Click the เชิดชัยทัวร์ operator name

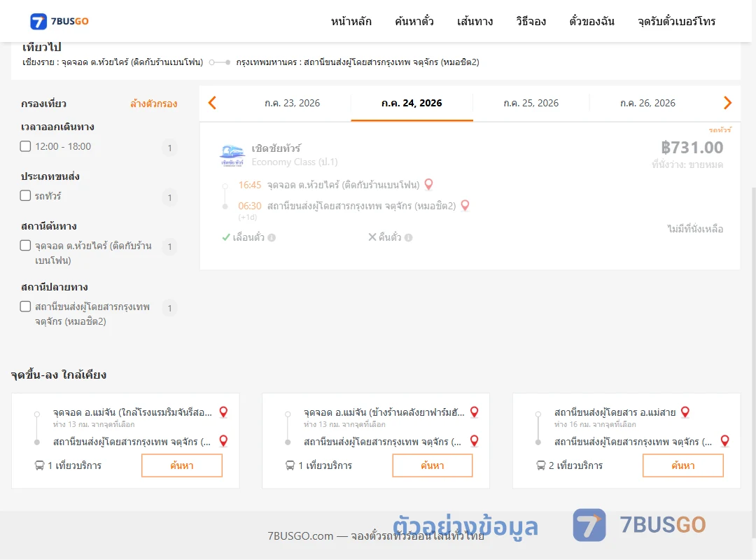pos(276,148)
